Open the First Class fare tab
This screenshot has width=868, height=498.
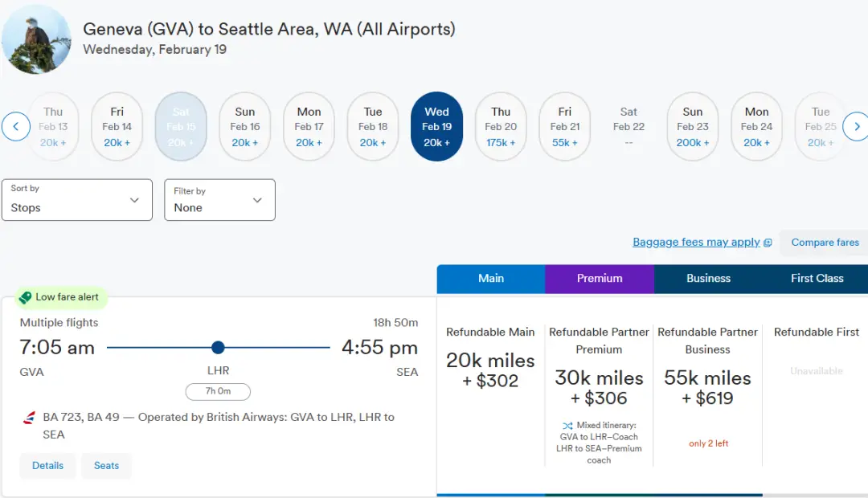click(x=817, y=279)
